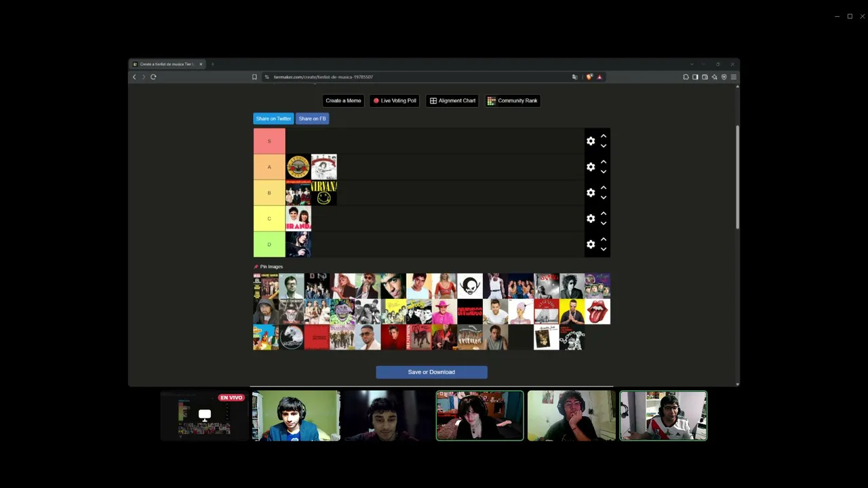Share the tier list on Twitter
The image size is (868, 488).
[x=273, y=119]
